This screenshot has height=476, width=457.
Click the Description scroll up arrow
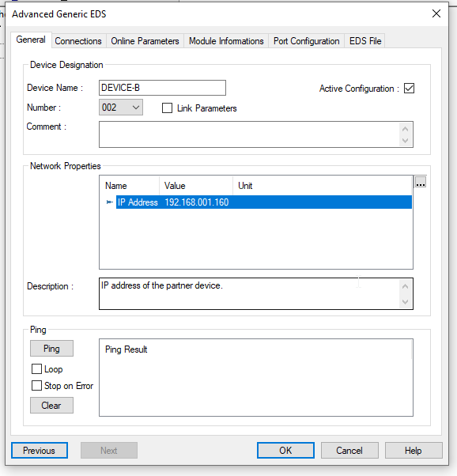coord(405,286)
